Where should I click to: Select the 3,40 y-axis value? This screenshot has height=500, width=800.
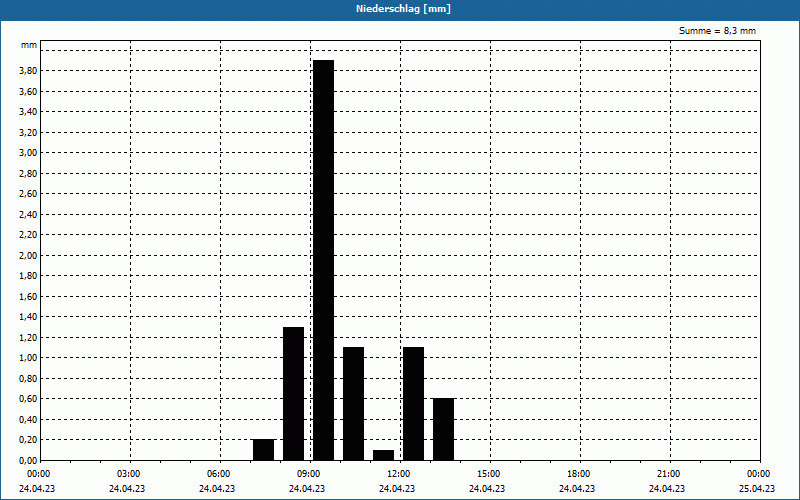pyautogui.click(x=28, y=112)
